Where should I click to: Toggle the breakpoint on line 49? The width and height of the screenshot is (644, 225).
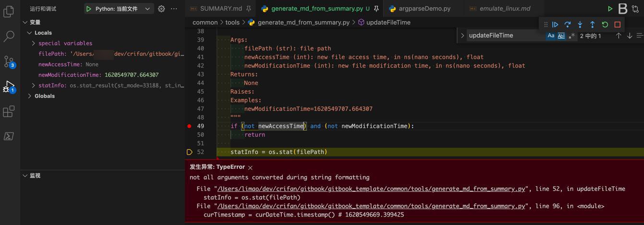(190, 126)
